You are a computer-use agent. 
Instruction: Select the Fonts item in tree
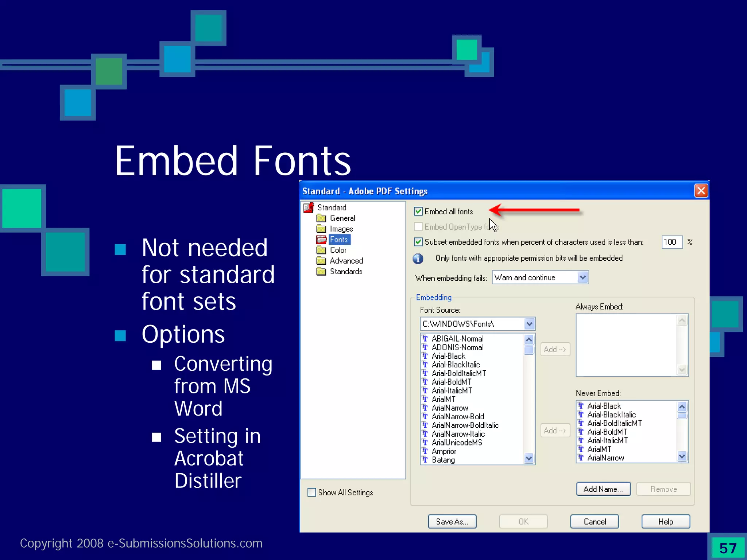(x=339, y=240)
